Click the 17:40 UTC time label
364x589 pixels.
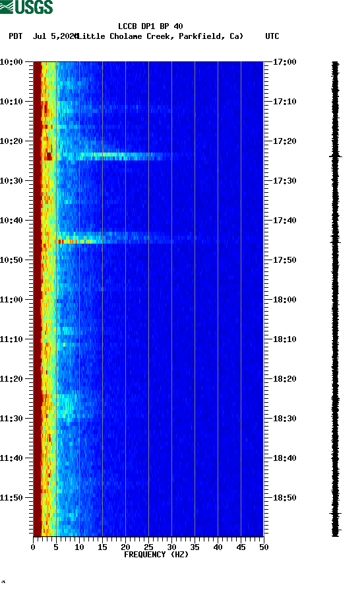click(284, 221)
